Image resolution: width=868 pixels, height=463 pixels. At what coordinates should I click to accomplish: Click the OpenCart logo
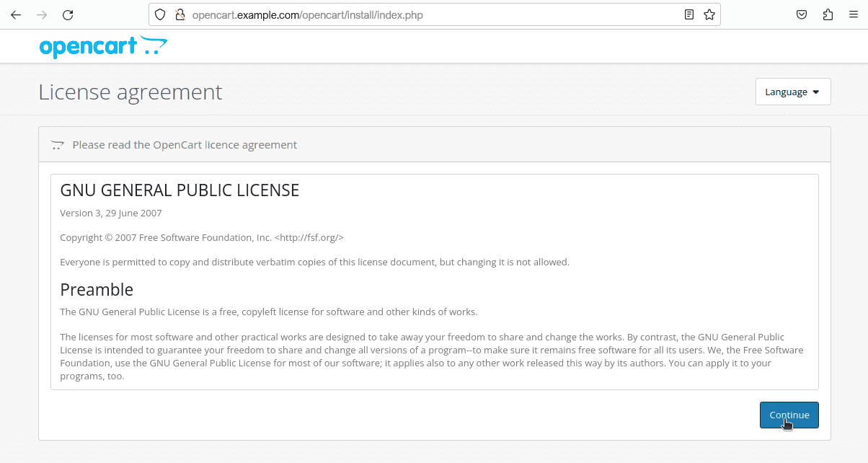(x=103, y=46)
